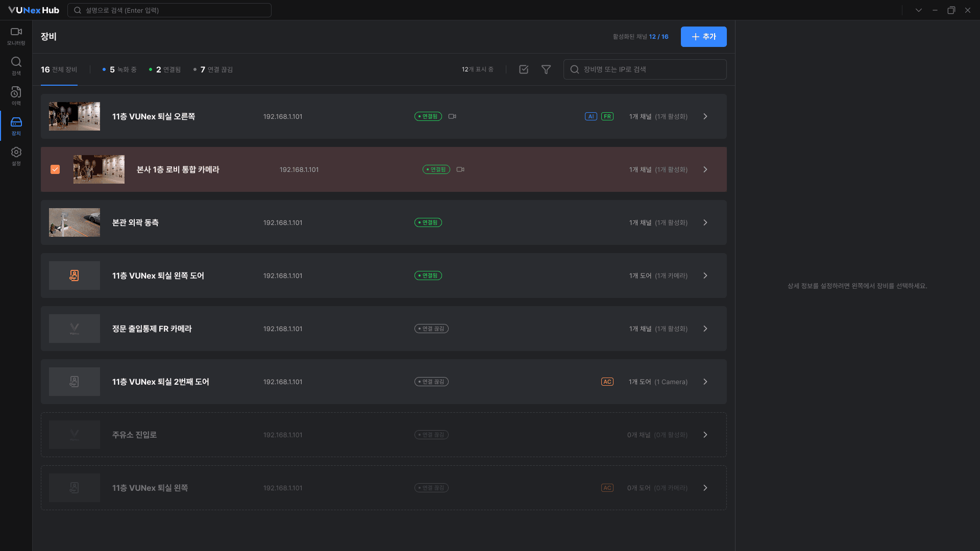Viewport: 980px width, 551px height.
Task: Select the 16 전체 장비 tab
Action: coord(59,69)
